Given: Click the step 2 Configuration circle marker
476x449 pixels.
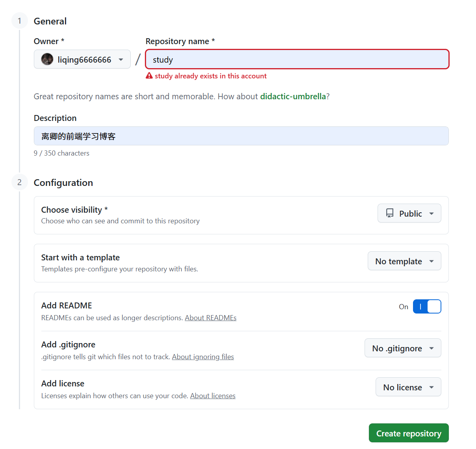Looking at the screenshot, I should pyautogui.click(x=19, y=182).
